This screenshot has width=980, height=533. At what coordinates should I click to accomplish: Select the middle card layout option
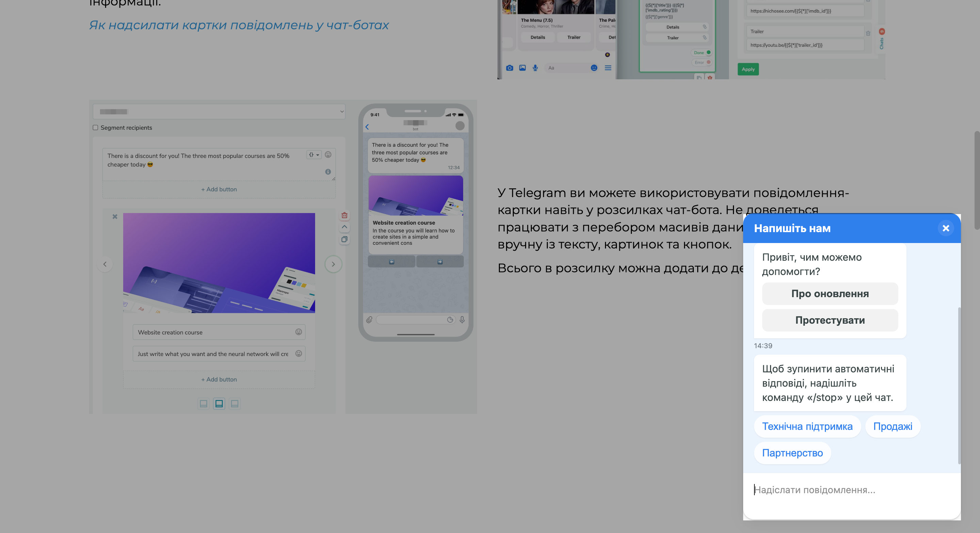pos(219,403)
